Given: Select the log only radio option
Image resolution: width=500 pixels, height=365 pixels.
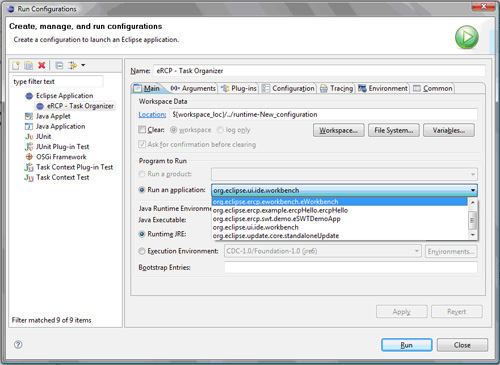Looking at the screenshot, I should pyautogui.click(x=220, y=130).
